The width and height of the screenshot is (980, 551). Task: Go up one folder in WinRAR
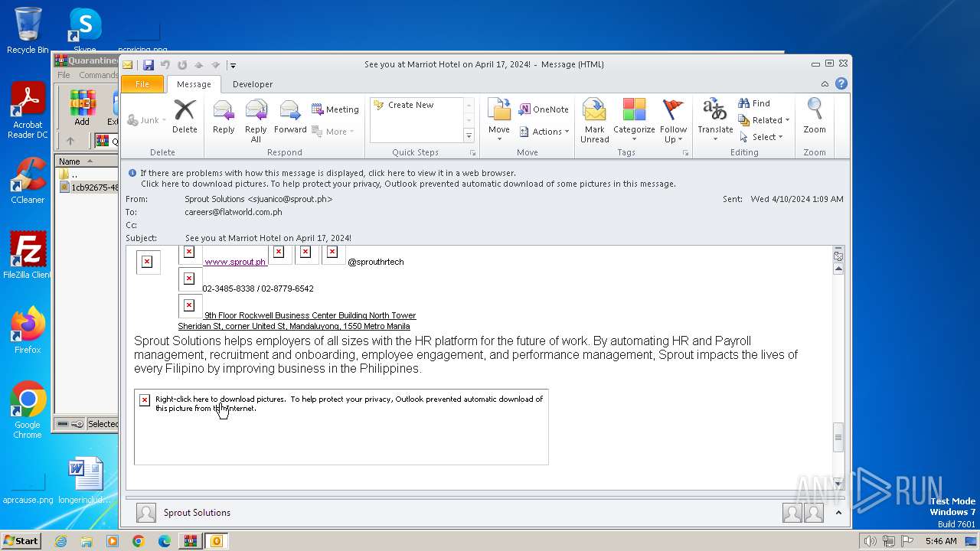click(70, 142)
